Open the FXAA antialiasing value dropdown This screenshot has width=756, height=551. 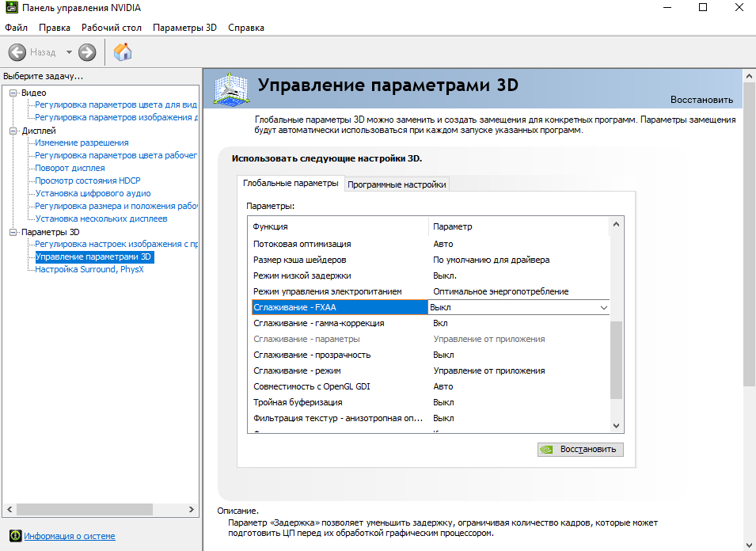pyautogui.click(x=604, y=307)
